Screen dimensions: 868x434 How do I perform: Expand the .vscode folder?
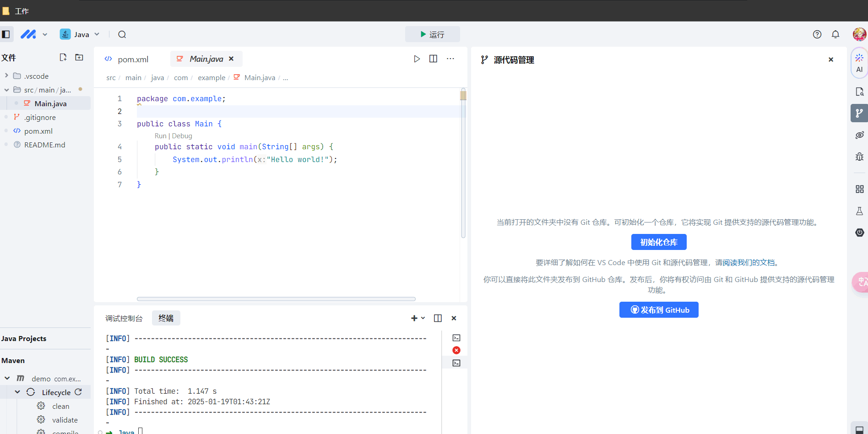click(x=6, y=76)
